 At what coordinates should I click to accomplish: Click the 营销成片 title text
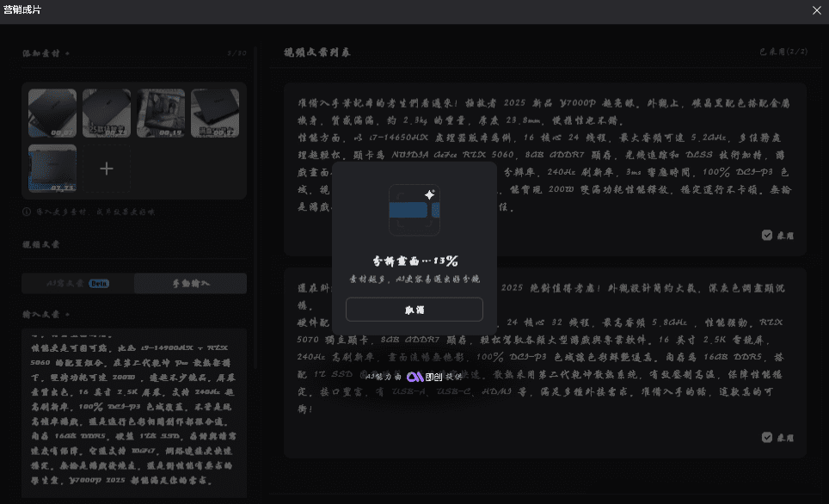(x=22, y=9)
